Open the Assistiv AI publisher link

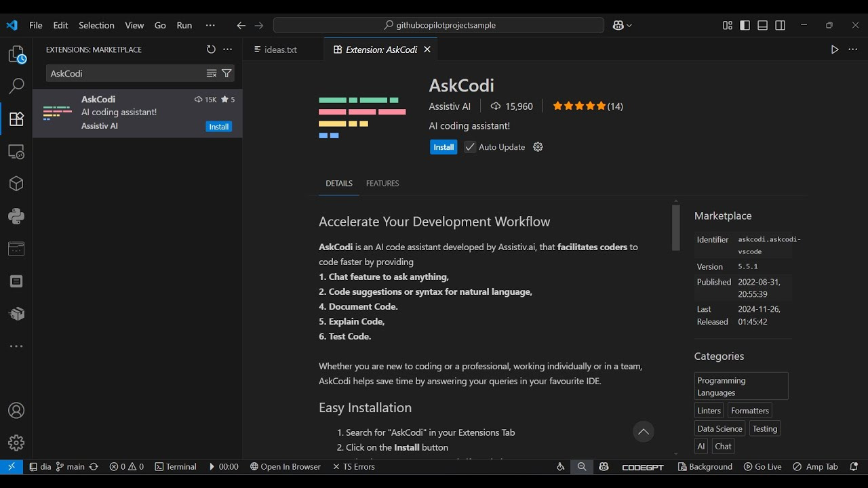coord(450,106)
